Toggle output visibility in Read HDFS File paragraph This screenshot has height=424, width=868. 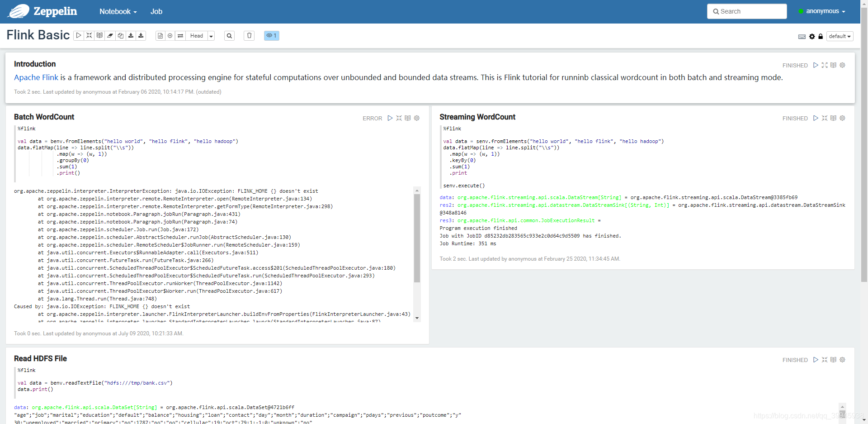pyautogui.click(x=833, y=360)
